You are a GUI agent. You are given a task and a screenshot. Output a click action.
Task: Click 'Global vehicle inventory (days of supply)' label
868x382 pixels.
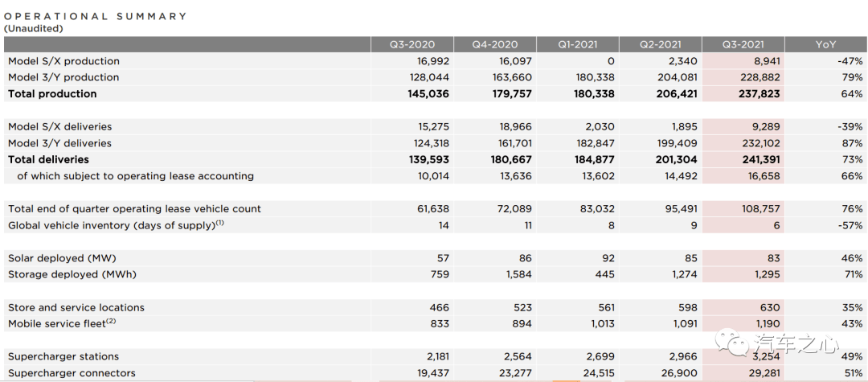117,225
